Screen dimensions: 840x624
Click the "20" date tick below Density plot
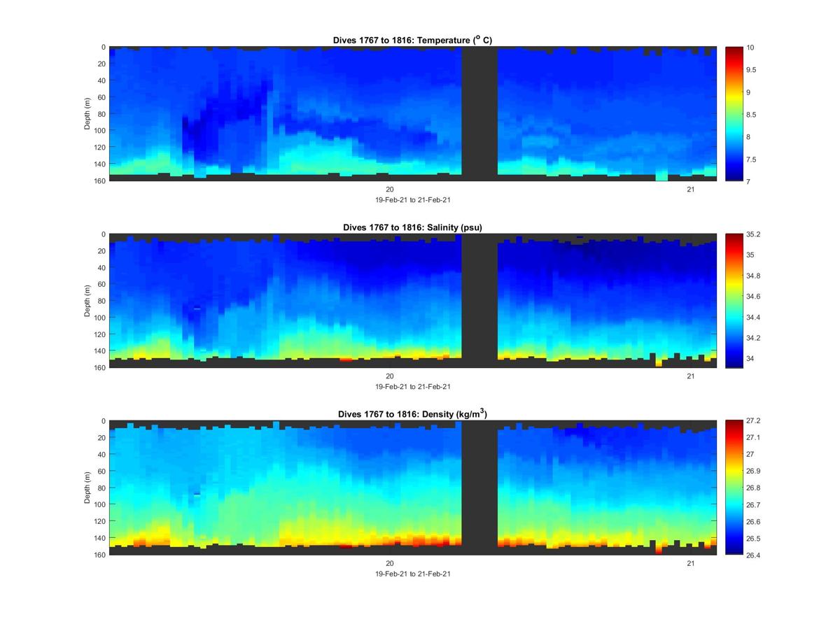coord(390,563)
